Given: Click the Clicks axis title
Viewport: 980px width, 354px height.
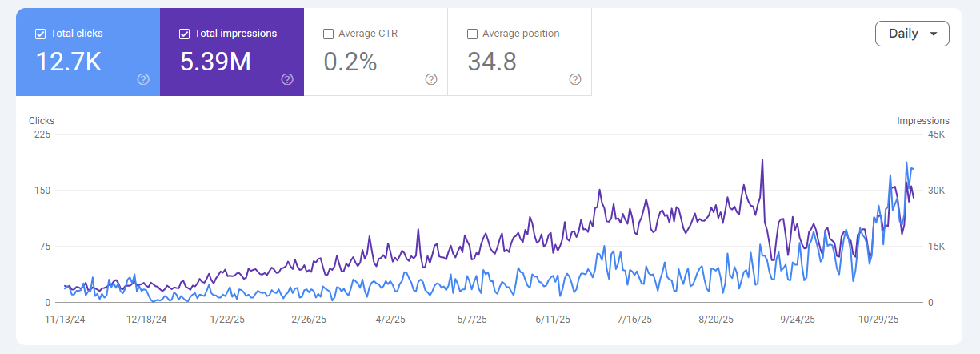Looking at the screenshot, I should click(42, 121).
